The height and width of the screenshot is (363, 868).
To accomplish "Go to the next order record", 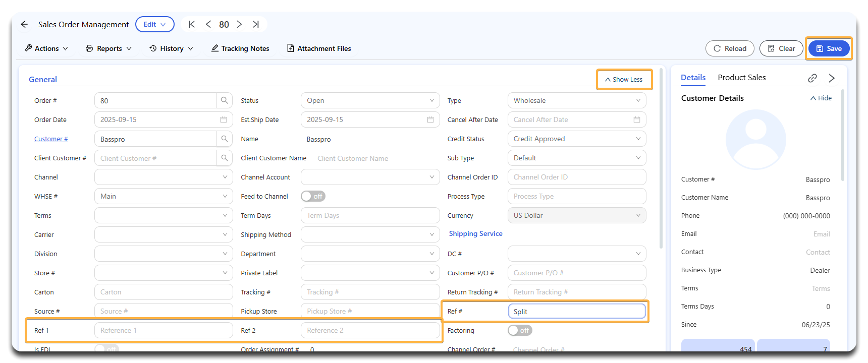I will (x=240, y=24).
